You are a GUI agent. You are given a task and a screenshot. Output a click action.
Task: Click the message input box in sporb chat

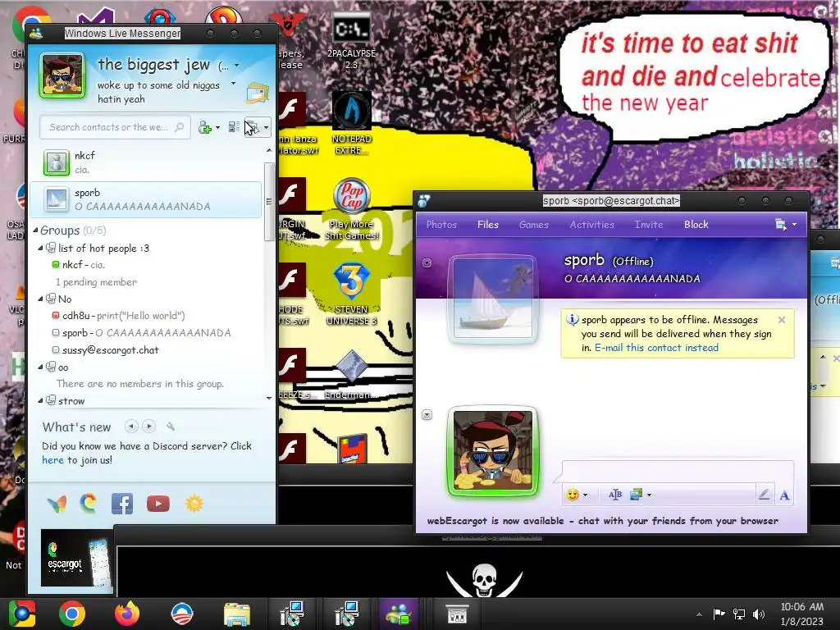point(677,472)
